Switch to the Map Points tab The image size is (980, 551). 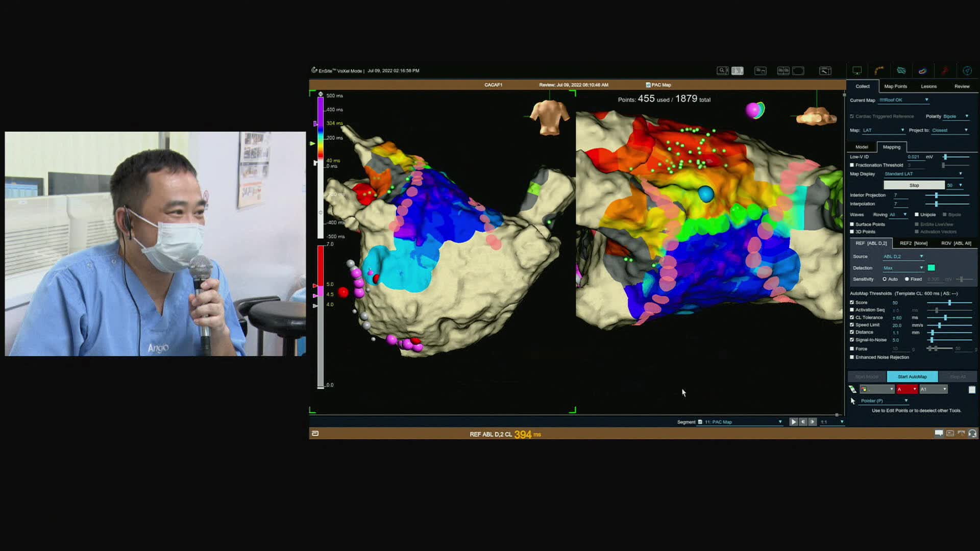pos(895,86)
